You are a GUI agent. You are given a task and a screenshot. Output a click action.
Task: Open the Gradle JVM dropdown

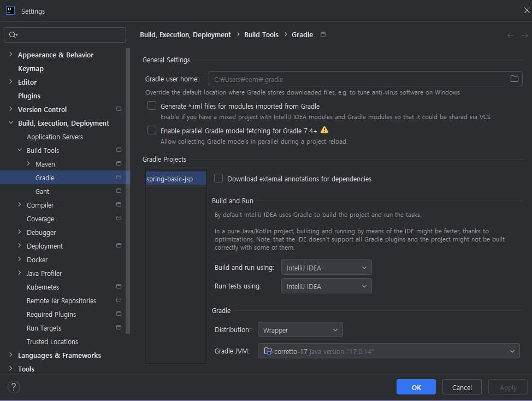[x=389, y=351]
